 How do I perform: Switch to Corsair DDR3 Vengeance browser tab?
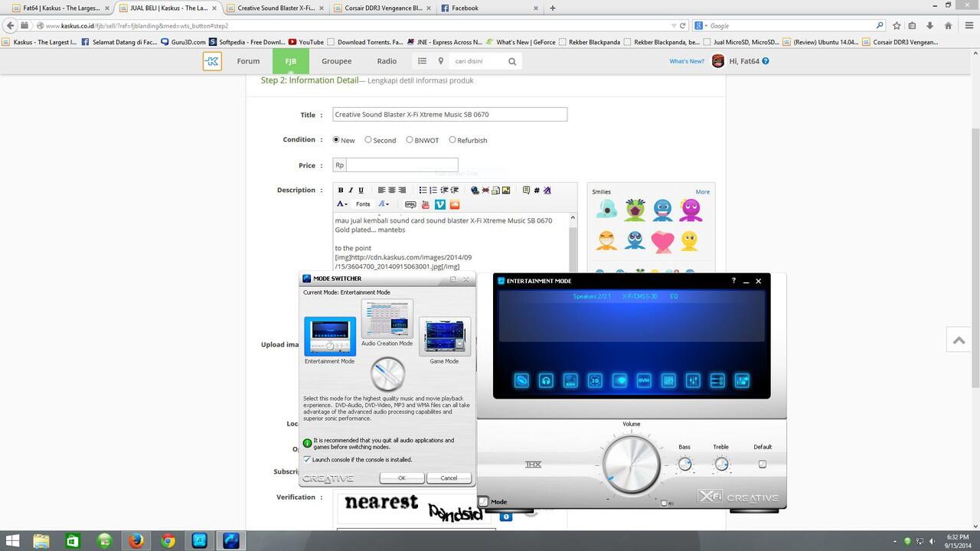click(x=384, y=8)
